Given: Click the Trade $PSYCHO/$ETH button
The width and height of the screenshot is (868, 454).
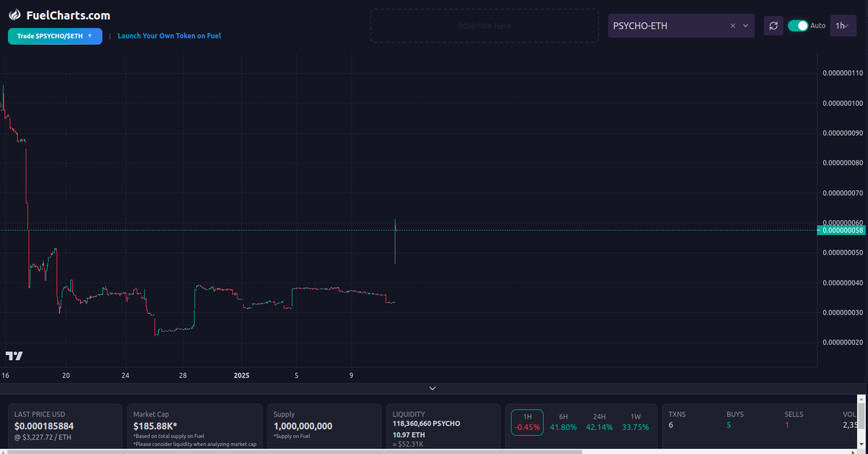Looking at the screenshot, I should [55, 35].
